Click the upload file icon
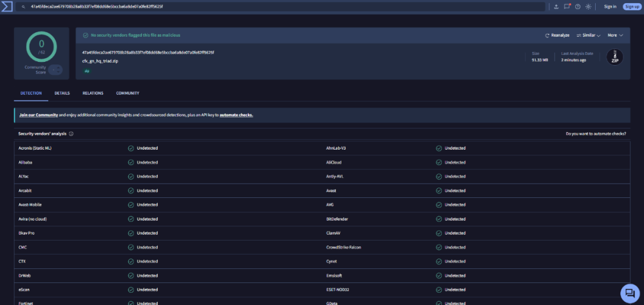 click(556, 6)
